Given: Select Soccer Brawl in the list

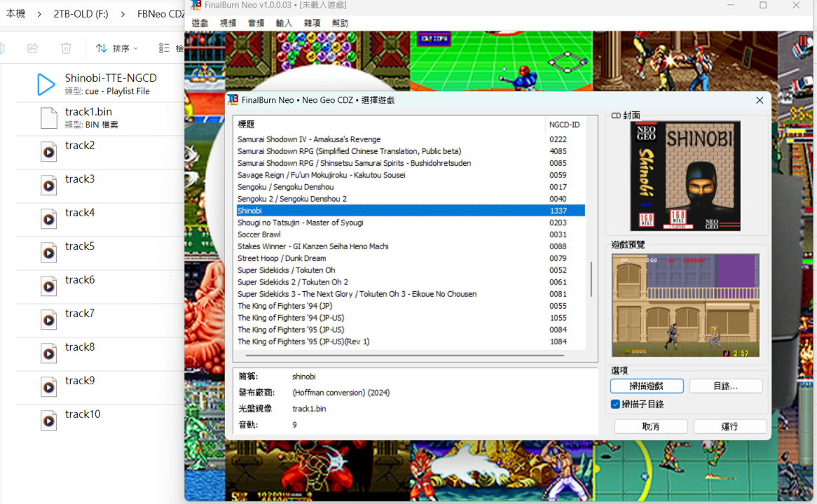Looking at the screenshot, I should tap(411, 234).
